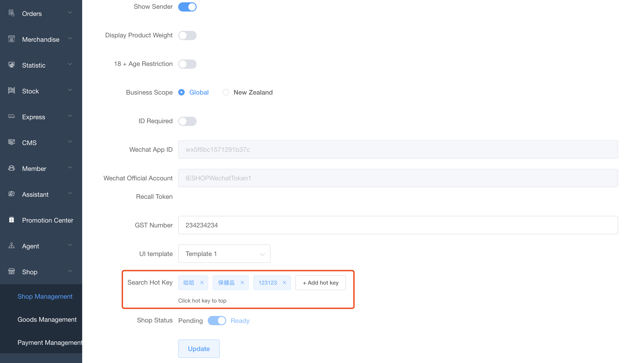Click the Stock sidebar icon
Image resolution: width=644 pixels, height=363 pixels.
12,90
